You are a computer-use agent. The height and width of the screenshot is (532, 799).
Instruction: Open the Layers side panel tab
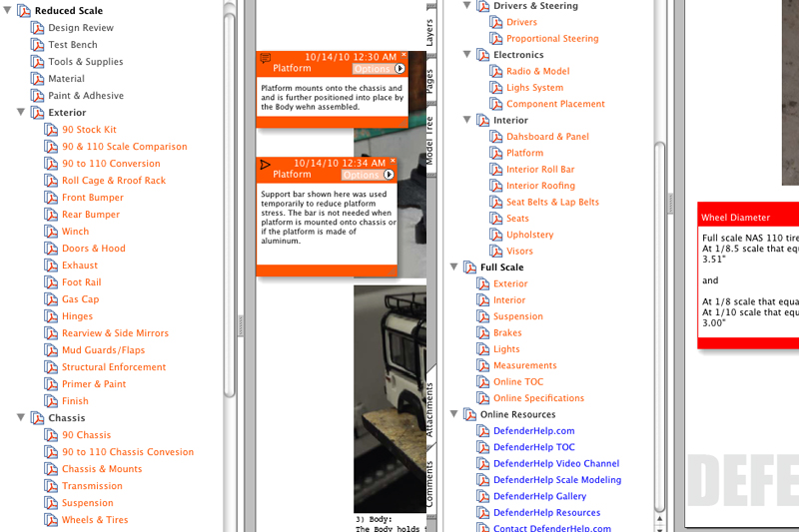click(430, 32)
